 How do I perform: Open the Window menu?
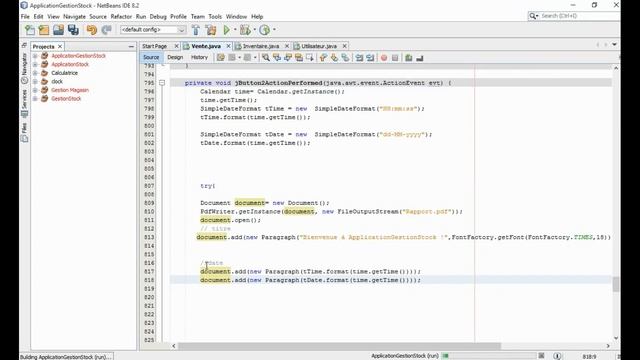point(236,17)
